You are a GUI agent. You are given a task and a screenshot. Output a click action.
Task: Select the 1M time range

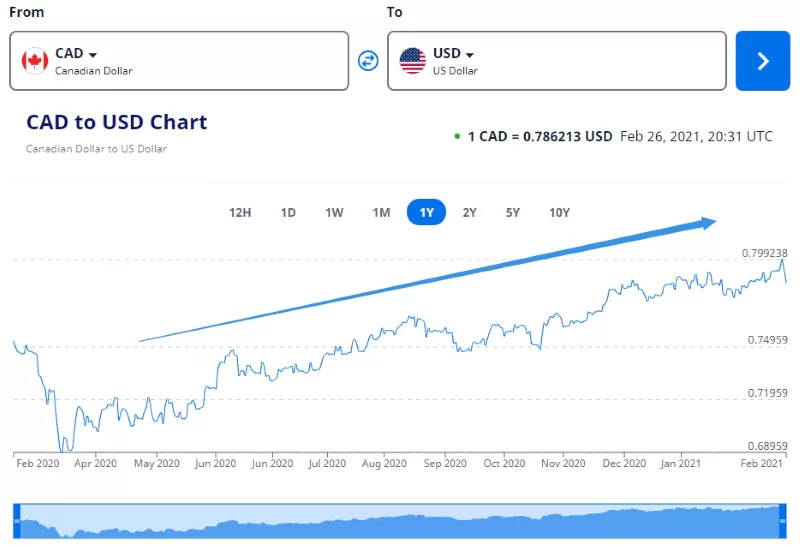click(x=381, y=212)
